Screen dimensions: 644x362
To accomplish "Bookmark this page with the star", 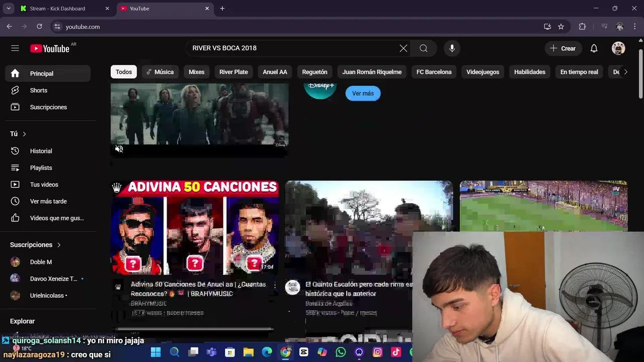I will (561, 27).
